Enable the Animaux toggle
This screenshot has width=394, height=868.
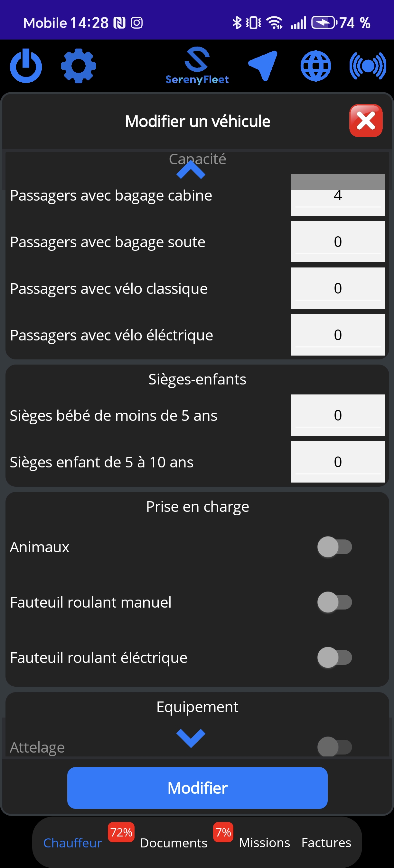click(334, 547)
